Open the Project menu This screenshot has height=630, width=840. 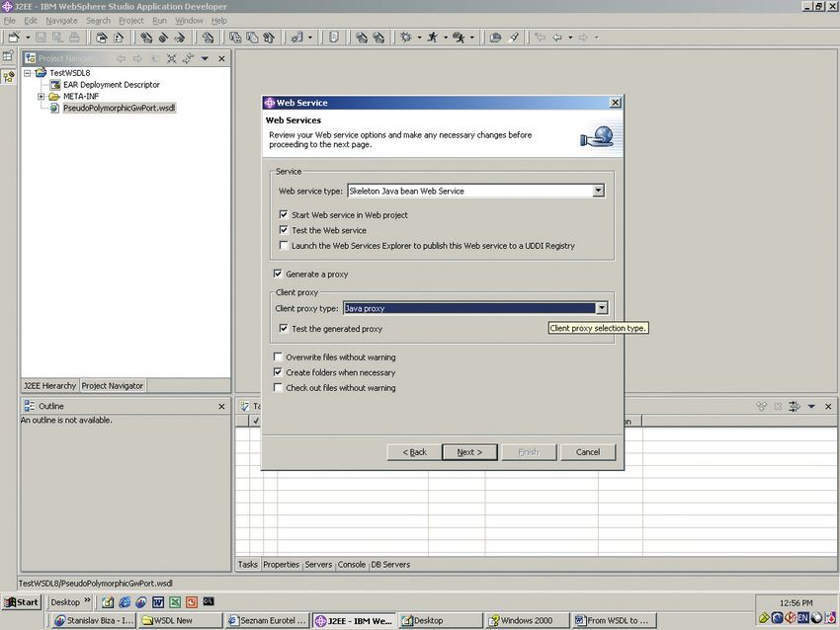130,21
